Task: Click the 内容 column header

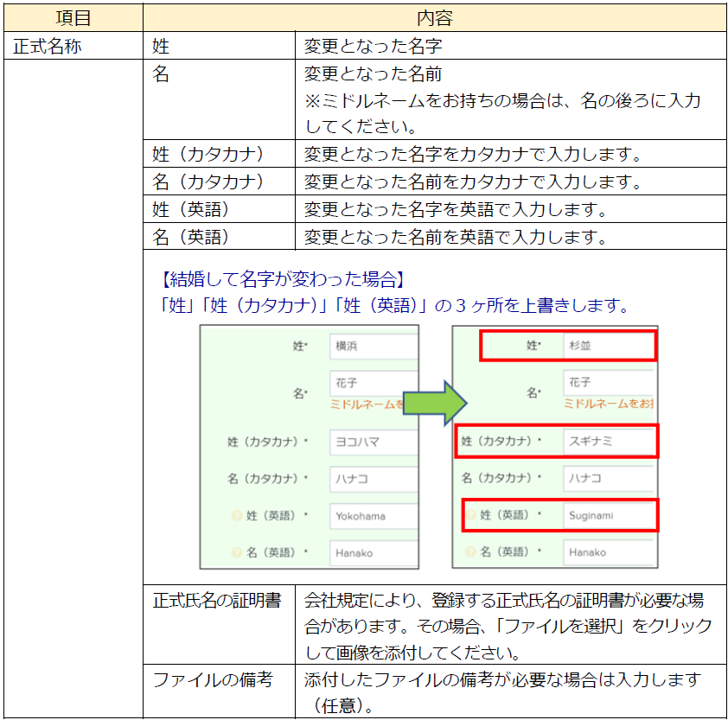Action: coord(435,17)
